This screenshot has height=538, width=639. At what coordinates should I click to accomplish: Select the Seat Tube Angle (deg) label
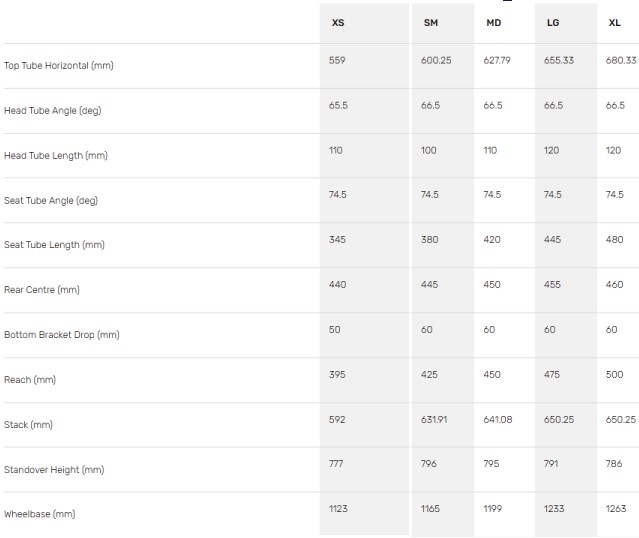click(51, 201)
